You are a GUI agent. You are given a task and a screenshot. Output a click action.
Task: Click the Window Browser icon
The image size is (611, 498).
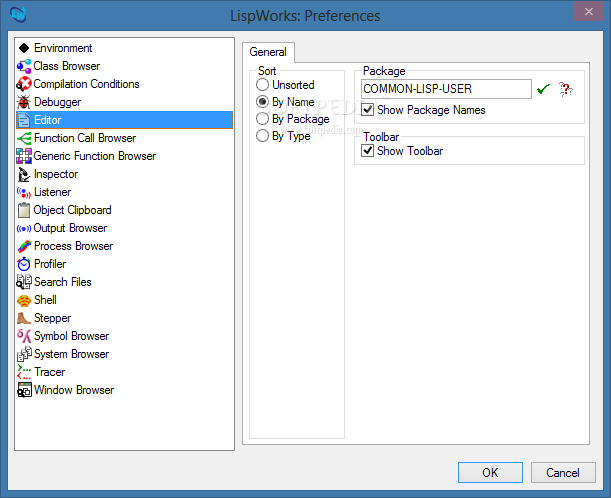(24, 390)
